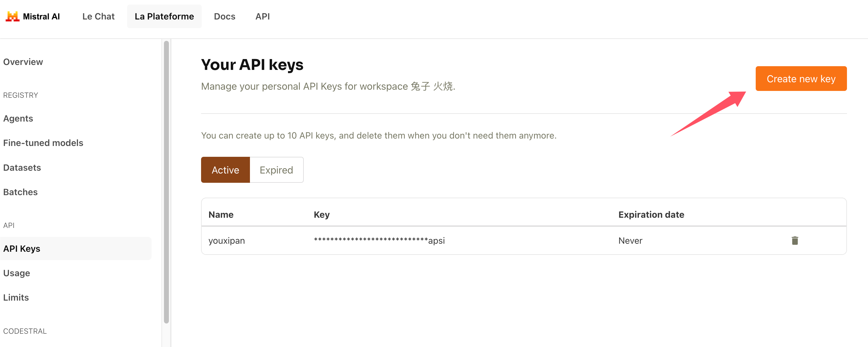Select the youxipan key row name

coord(227,241)
